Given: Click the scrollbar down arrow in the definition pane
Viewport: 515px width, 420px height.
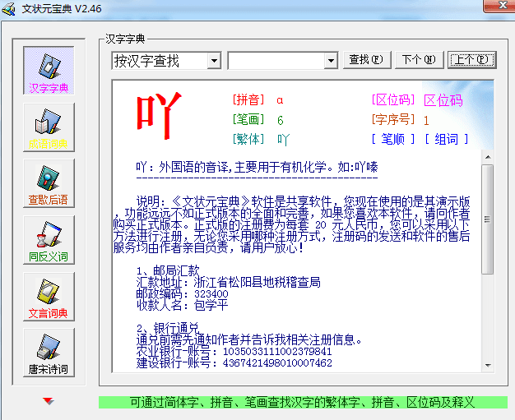Looking at the screenshot, I should 488,366.
